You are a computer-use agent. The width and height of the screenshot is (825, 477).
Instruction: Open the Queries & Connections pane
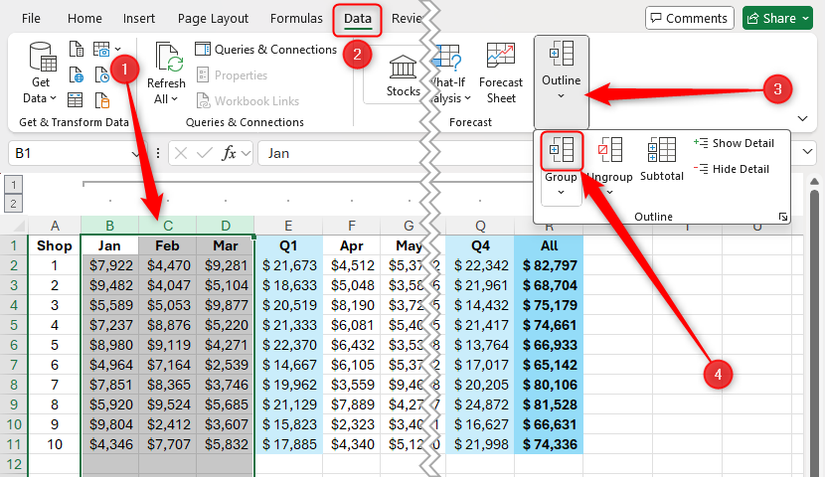266,50
